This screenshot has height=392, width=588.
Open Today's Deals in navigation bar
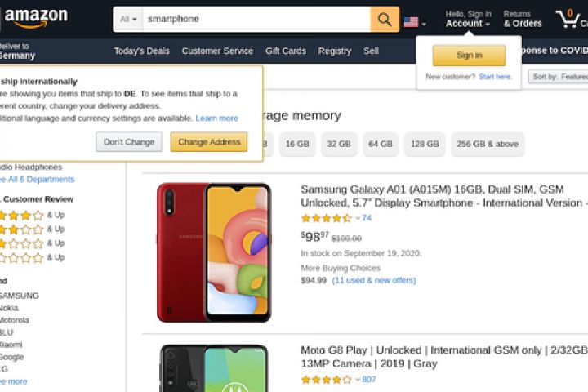[x=141, y=51]
